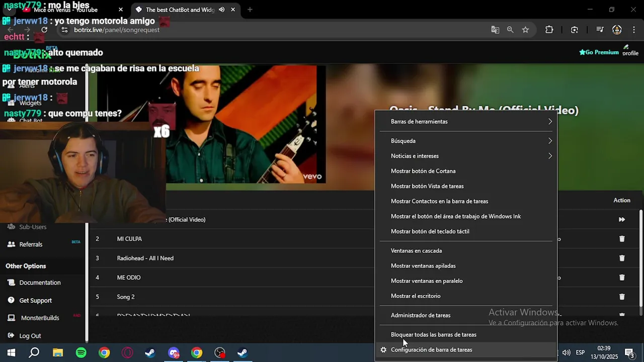The height and width of the screenshot is (362, 644).
Task: Mute the audio-playing ChatBot tab speaker icon
Action: pos(221,10)
